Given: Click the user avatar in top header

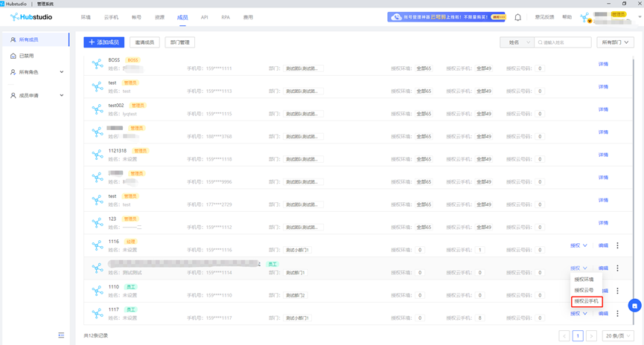Looking at the screenshot, I should [585, 17].
